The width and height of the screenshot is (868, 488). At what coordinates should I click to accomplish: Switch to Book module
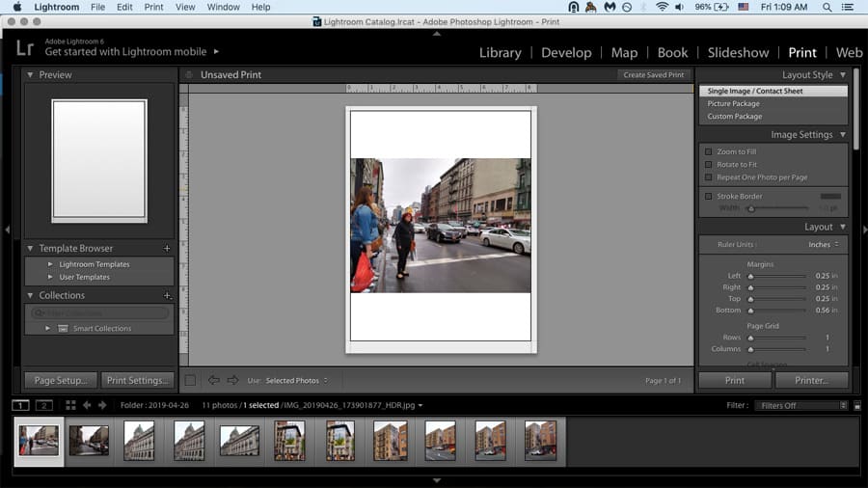pos(672,53)
